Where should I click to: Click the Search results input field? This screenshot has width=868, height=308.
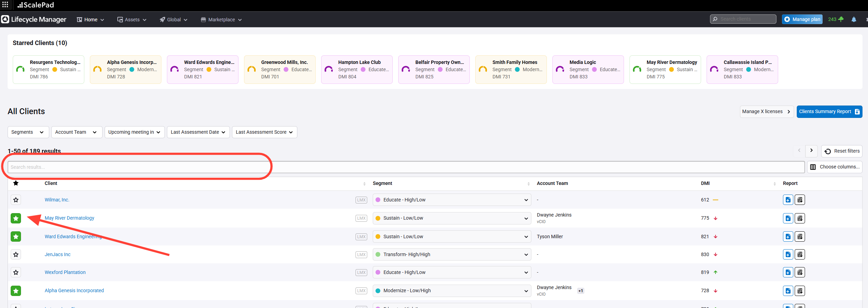click(x=406, y=167)
